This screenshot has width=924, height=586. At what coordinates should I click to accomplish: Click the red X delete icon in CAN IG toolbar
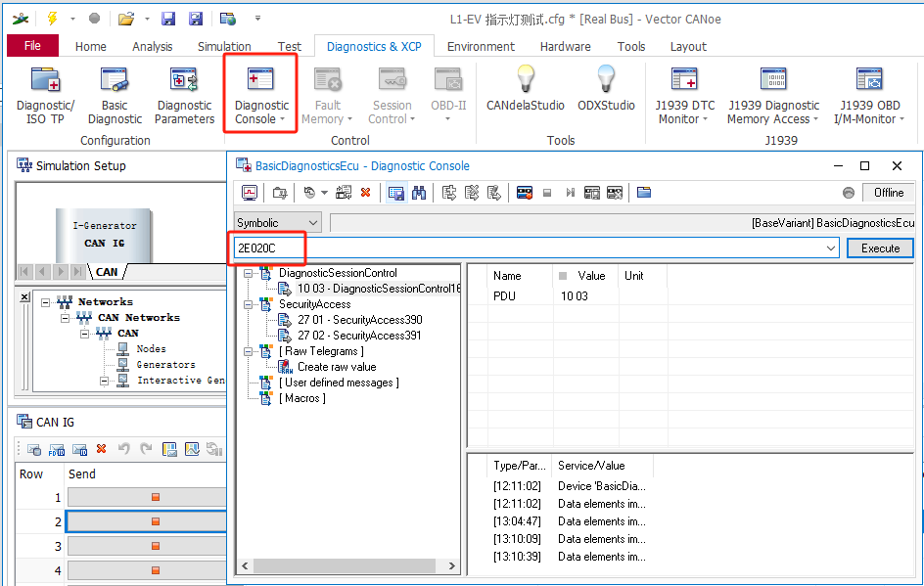[102, 449]
